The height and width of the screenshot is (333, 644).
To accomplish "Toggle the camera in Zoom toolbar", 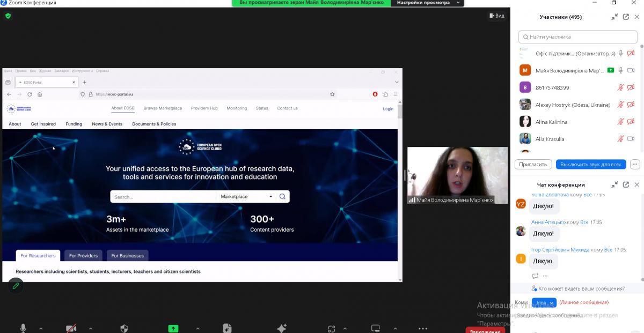I will (x=71, y=328).
